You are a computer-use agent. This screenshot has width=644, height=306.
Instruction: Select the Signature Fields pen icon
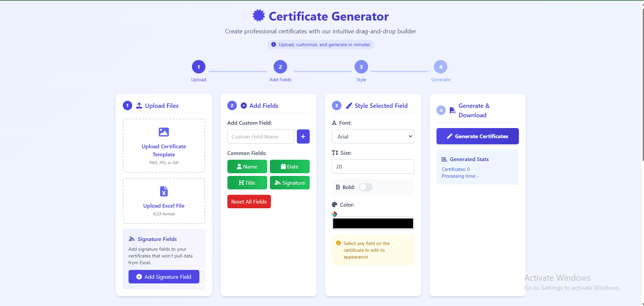pyautogui.click(x=132, y=239)
